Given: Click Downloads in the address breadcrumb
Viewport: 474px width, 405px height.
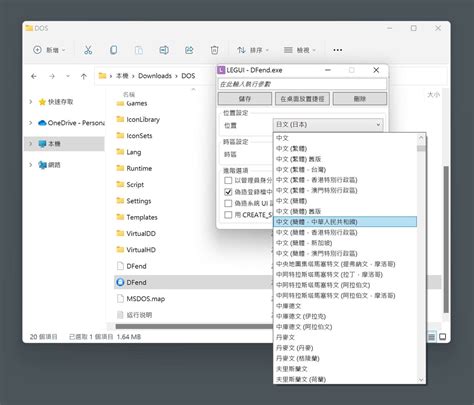Looking at the screenshot, I should tap(155, 76).
